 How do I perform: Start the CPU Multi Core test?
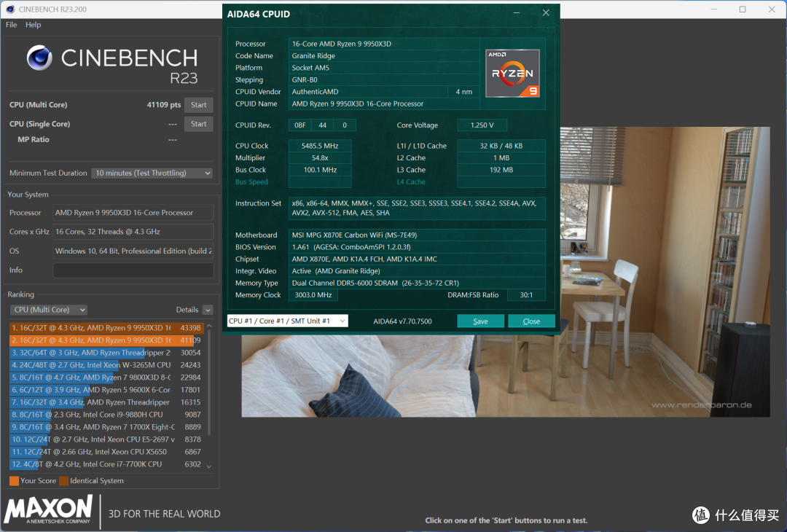coord(199,105)
